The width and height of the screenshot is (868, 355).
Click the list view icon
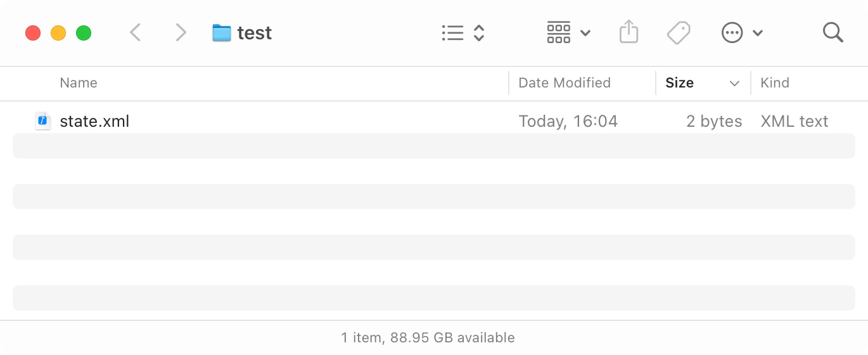[452, 32]
